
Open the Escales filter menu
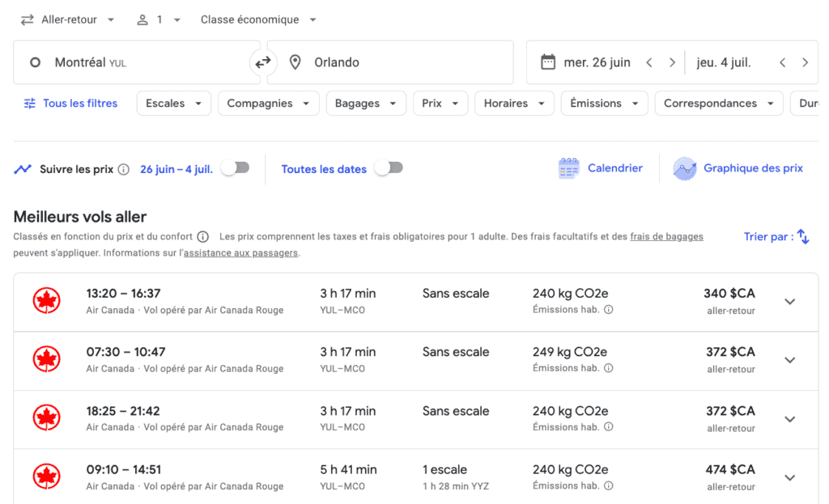click(173, 104)
